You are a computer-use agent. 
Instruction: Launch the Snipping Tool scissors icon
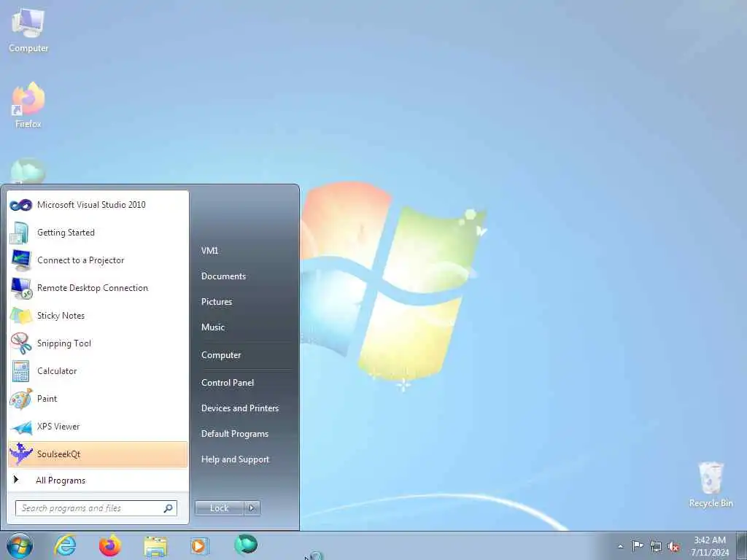21,343
